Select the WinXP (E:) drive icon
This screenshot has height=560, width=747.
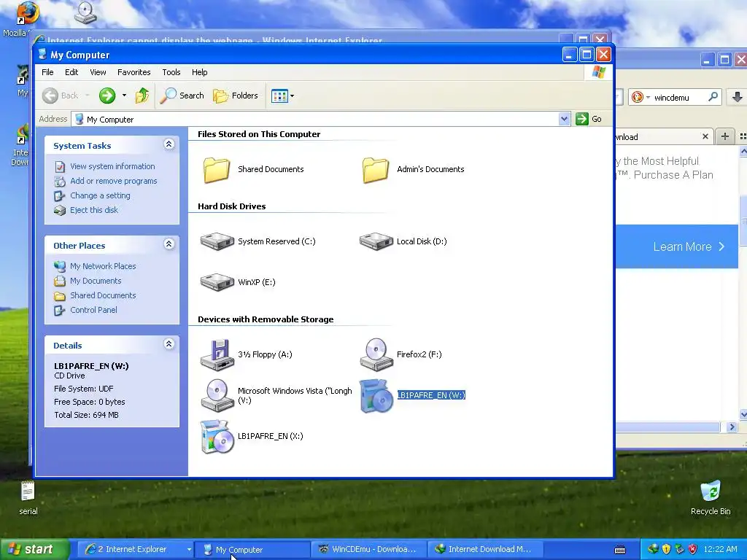click(x=217, y=282)
